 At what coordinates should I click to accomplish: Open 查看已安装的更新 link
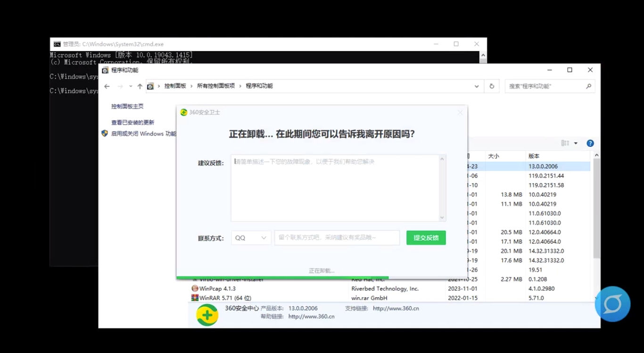pyautogui.click(x=133, y=123)
